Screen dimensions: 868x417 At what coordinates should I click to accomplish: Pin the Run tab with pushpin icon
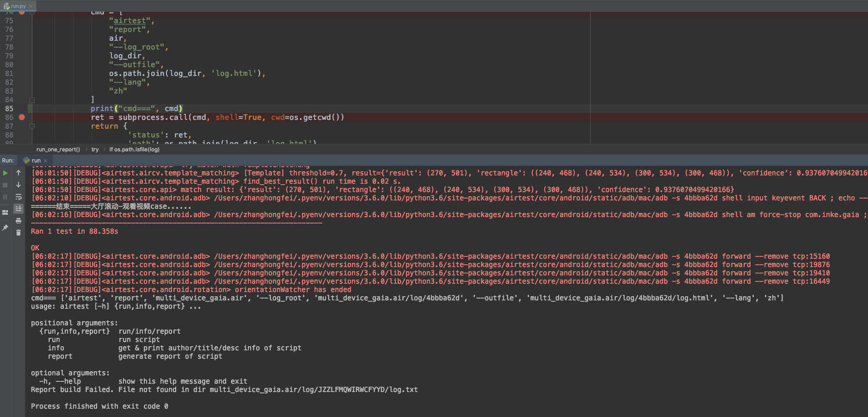point(6,228)
